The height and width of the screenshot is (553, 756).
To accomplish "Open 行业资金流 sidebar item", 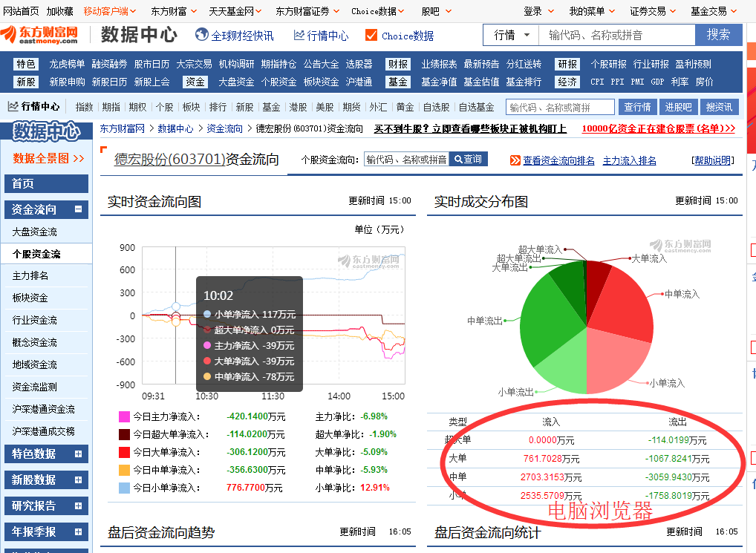I will pyautogui.click(x=35, y=320).
